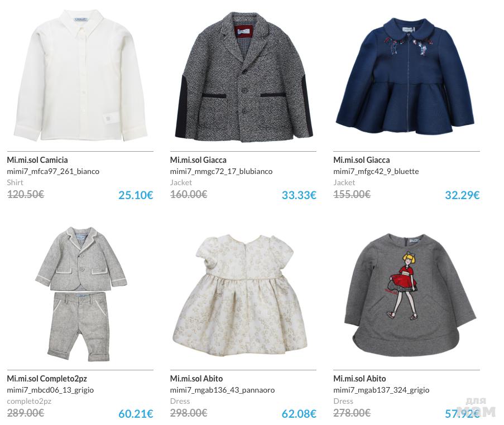Click the completo2pz category label
504x425 pixels.
29,401
